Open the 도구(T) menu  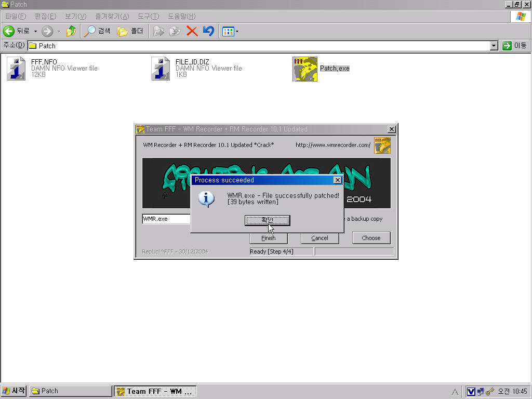click(x=148, y=16)
